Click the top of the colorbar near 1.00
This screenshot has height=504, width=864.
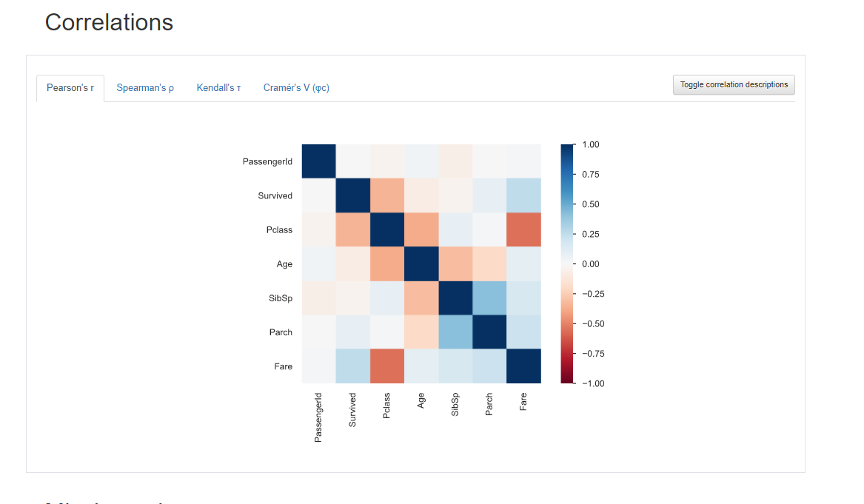(x=564, y=144)
